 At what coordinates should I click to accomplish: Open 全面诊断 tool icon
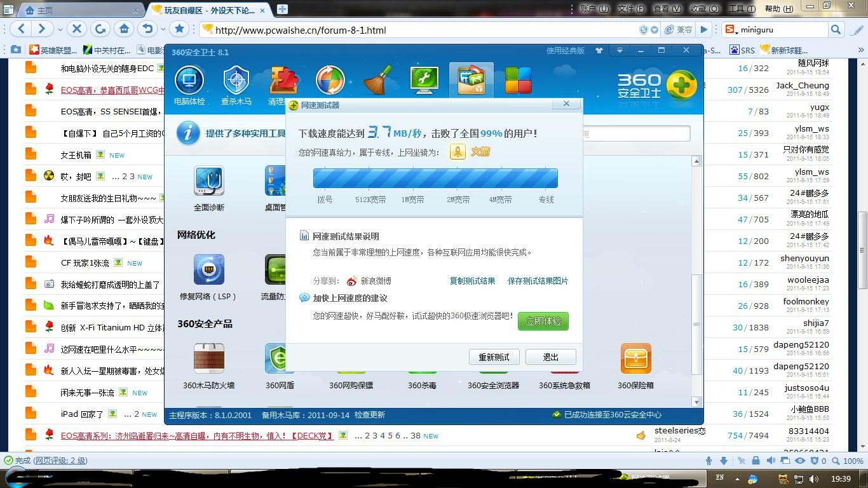pyautogui.click(x=209, y=188)
